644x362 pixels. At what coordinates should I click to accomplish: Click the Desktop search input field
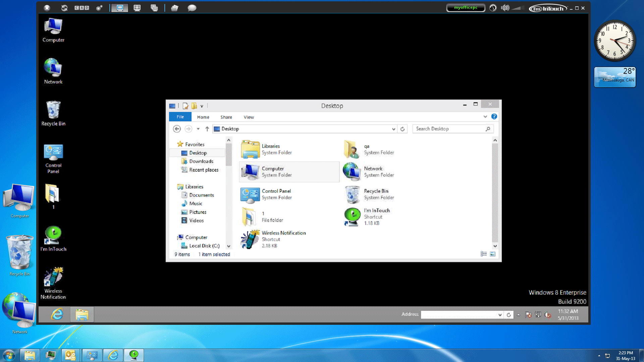click(449, 129)
